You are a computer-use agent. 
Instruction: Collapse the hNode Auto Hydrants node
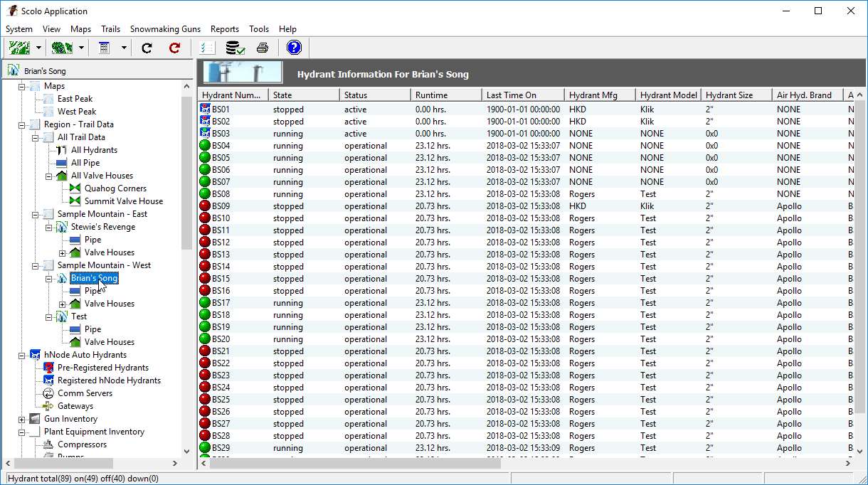(22, 355)
